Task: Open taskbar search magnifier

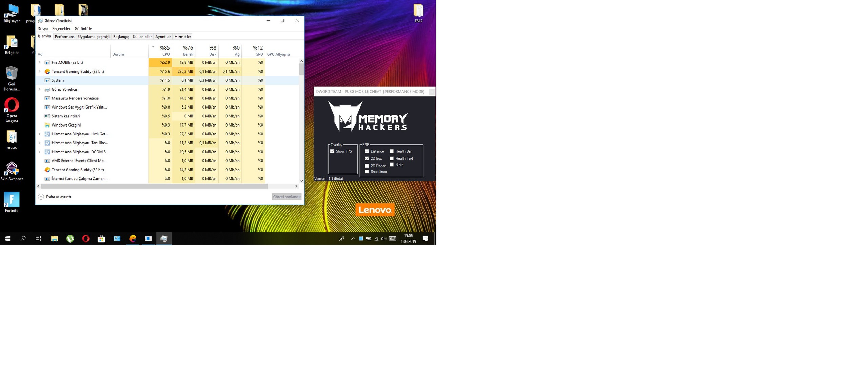Action: tap(23, 239)
